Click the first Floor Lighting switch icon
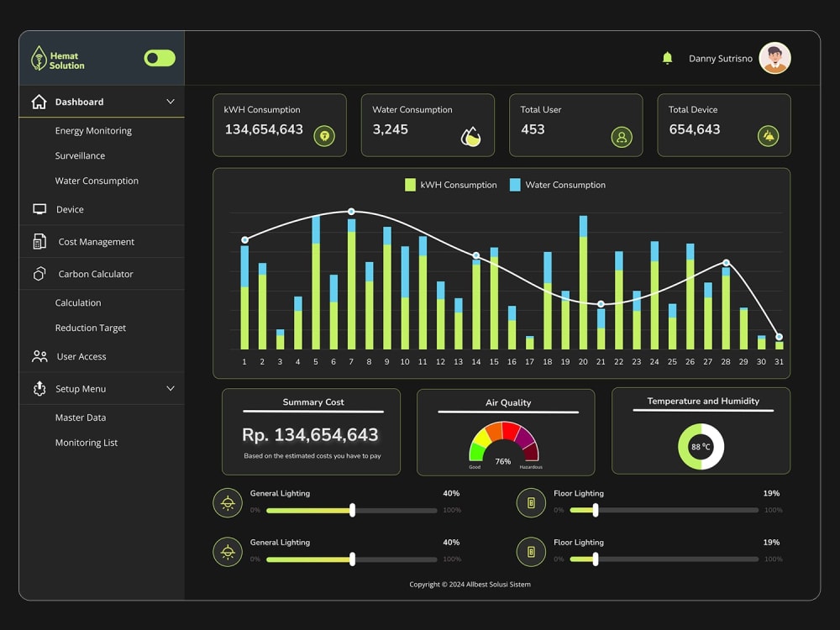 [x=531, y=503]
